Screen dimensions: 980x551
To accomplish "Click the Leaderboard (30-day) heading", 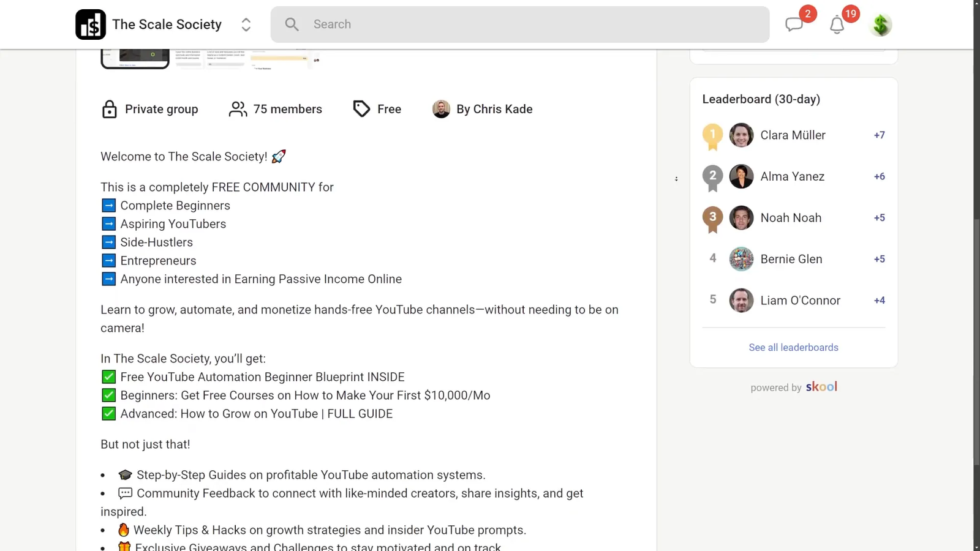I will 761,99.
